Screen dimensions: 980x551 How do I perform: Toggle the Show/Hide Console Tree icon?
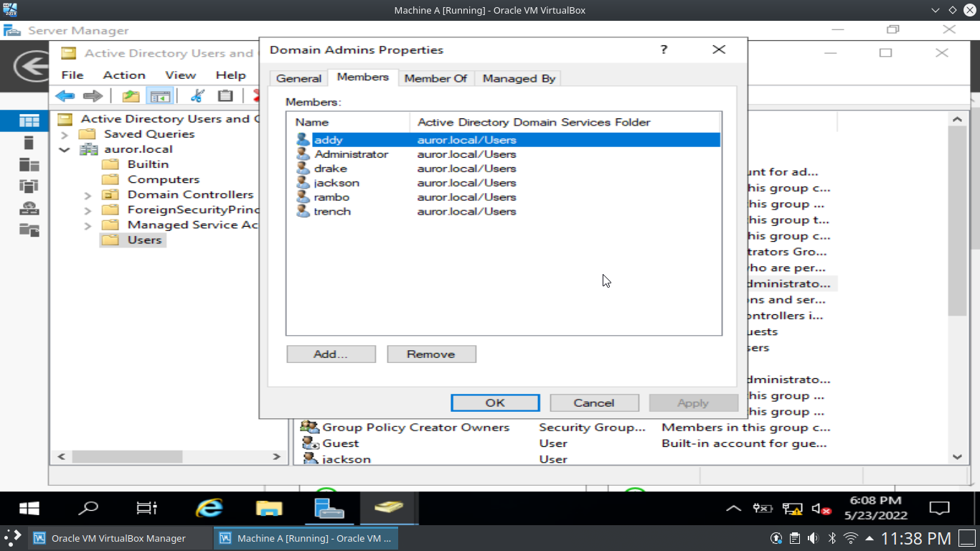[160, 96]
